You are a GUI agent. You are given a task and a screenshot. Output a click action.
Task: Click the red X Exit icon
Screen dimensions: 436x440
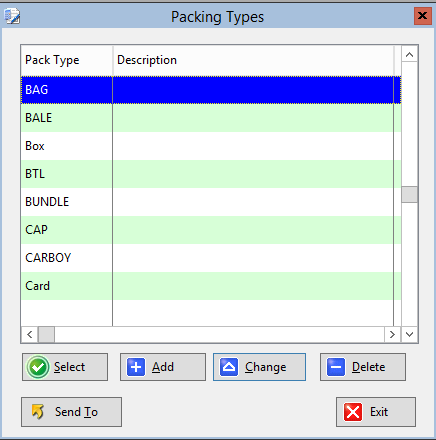click(353, 412)
